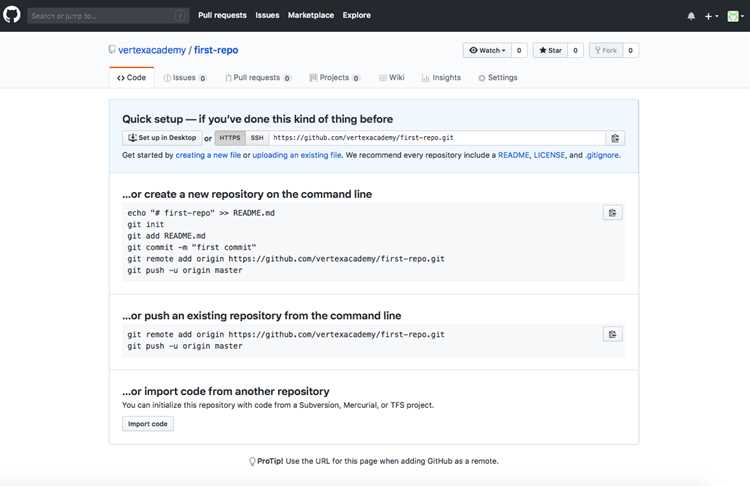750x486 pixels.
Task: Switch to the Projects tab
Action: (x=334, y=77)
